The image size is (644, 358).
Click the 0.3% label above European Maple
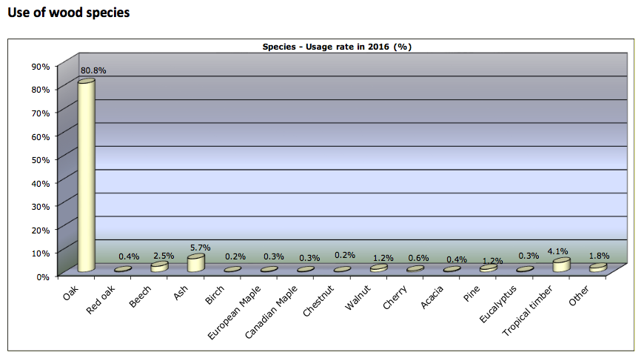(x=274, y=257)
